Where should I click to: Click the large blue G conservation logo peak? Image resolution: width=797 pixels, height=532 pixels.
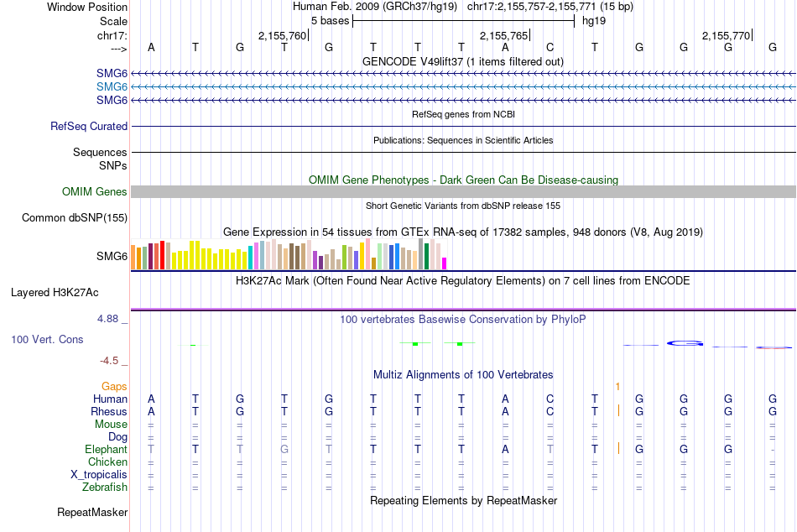685,344
